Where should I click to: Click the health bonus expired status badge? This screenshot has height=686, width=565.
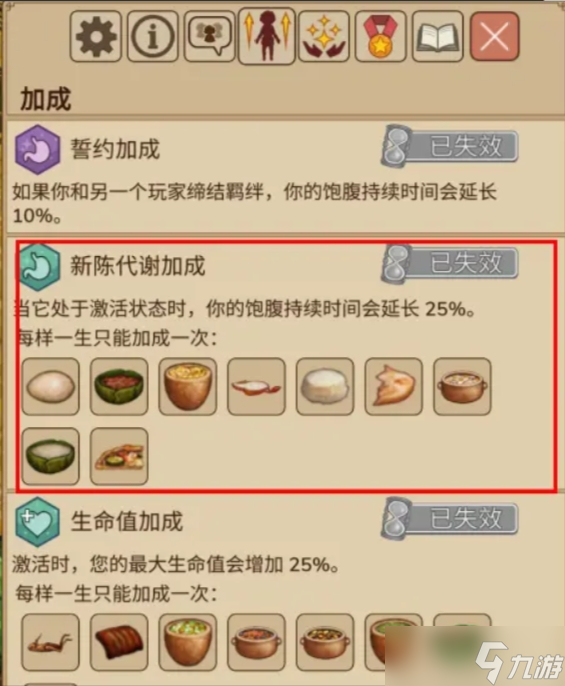point(450,518)
